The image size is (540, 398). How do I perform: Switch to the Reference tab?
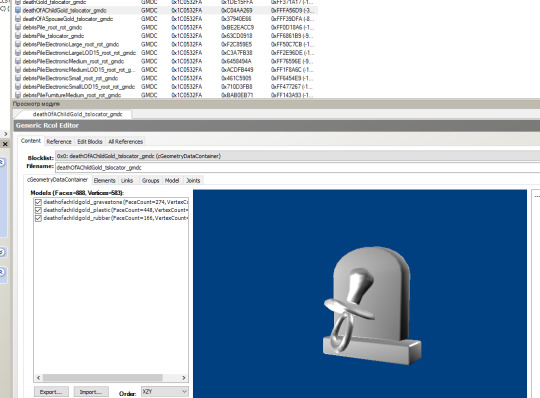click(x=59, y=142)
